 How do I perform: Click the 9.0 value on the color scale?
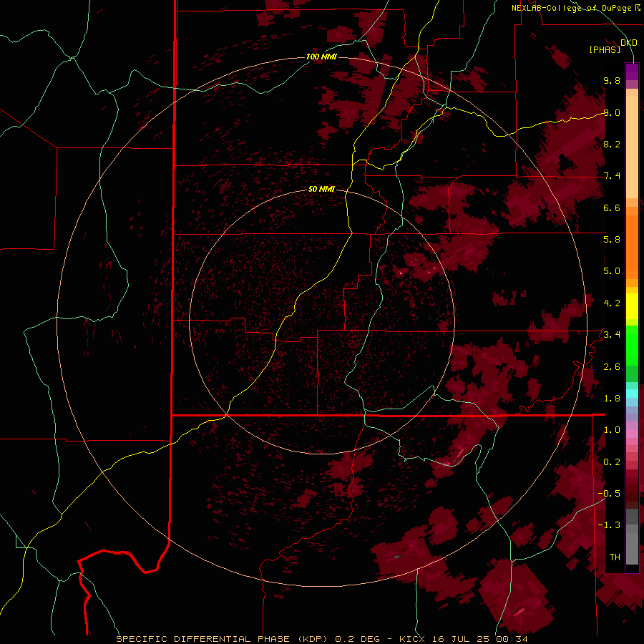point(612,112)
